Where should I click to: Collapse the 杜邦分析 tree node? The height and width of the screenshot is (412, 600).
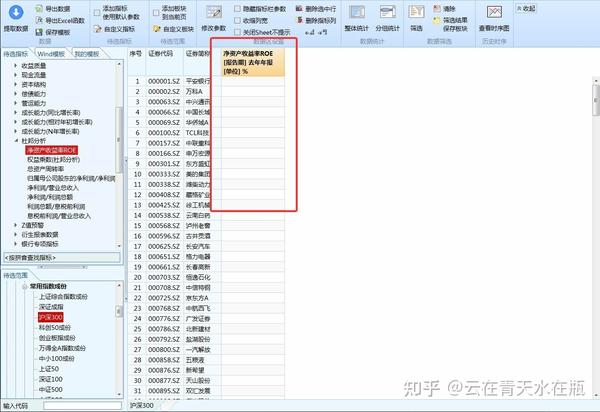click(x=16, y=141)
